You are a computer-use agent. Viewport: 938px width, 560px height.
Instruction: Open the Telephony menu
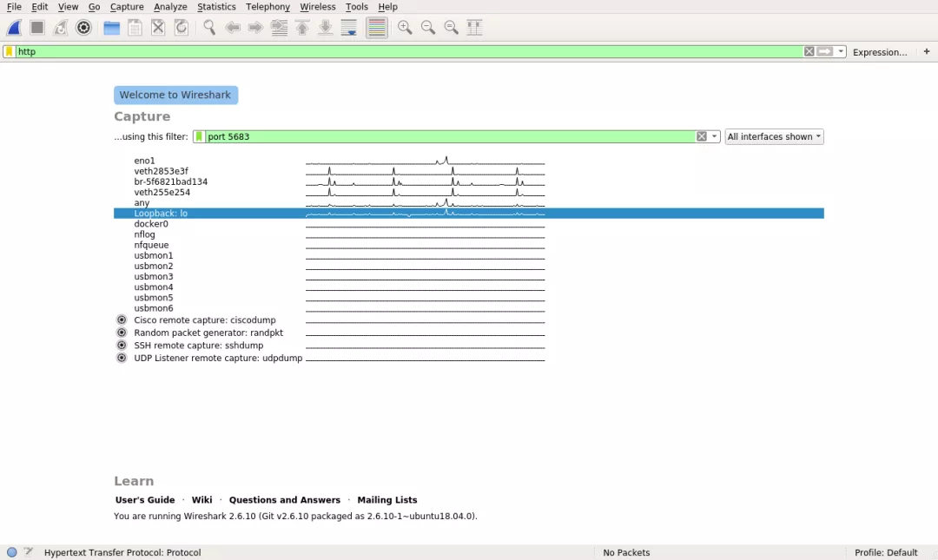point(268,7)
